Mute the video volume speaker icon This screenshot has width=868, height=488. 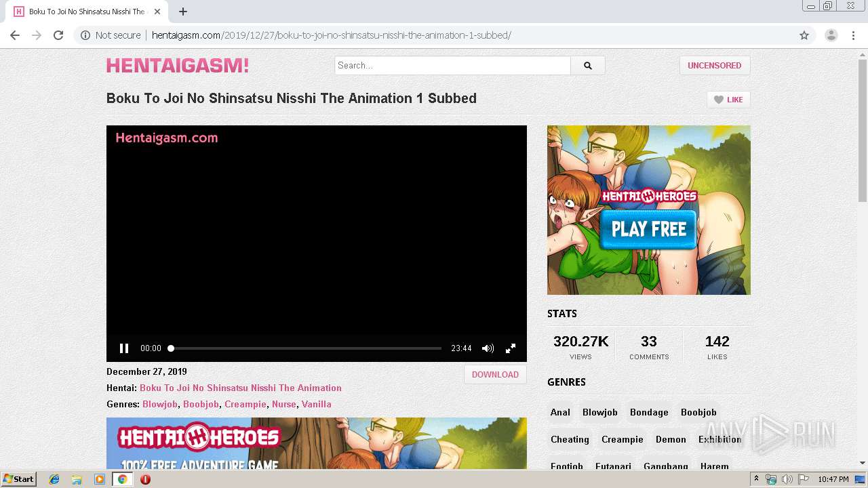click(488, 348)
